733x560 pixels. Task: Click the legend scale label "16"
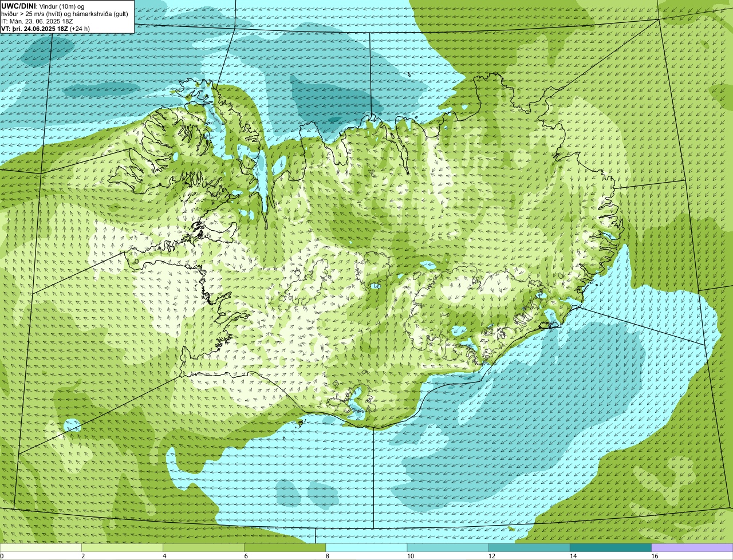(x=654, y=556)
